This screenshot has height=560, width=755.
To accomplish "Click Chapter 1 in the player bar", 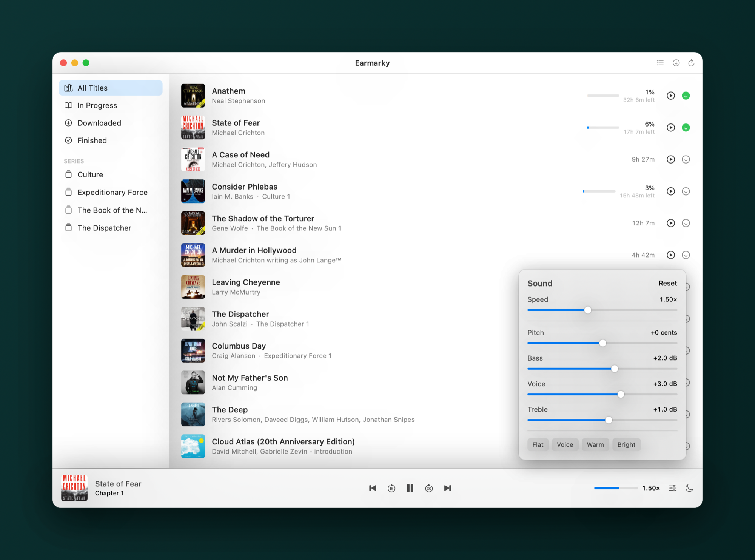I will [109, 493].
